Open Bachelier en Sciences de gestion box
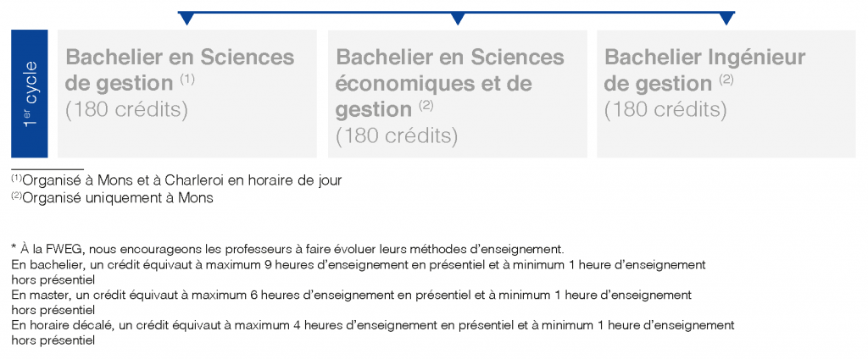The image size is (868, 359). tap(187, 93)
